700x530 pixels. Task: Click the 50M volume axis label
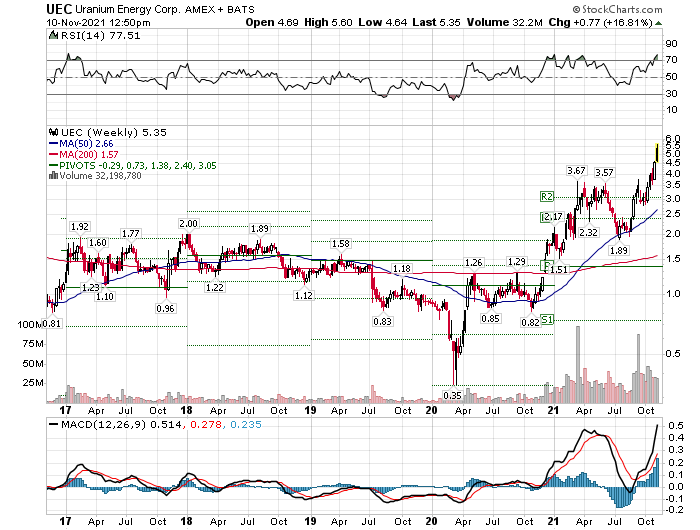point(33,363)
